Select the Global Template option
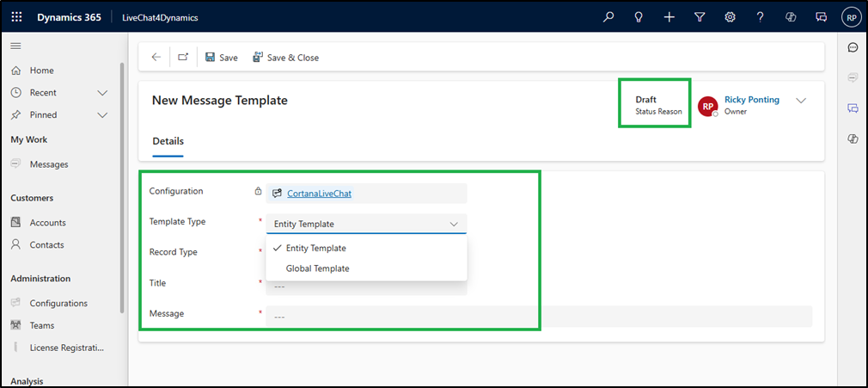 point(317,268)
